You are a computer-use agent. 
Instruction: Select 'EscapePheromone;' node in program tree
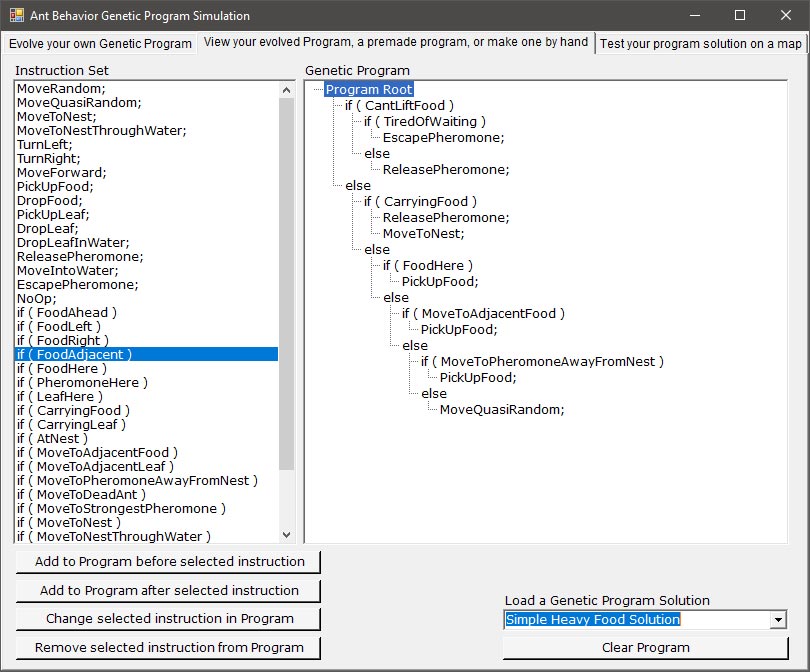point(443,137)
